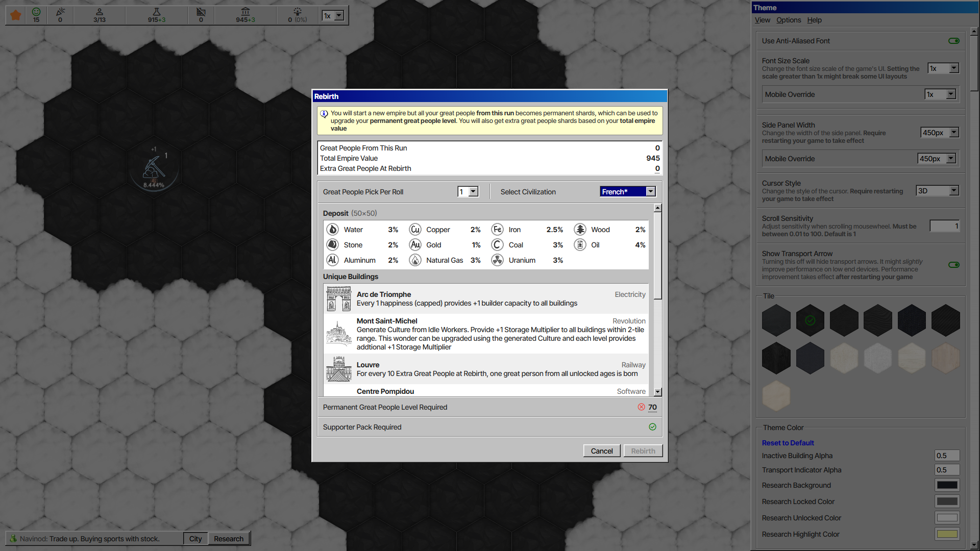Click the Water deposit icon
The width and height of the screenshot is (980, 551).
point(333,230)
